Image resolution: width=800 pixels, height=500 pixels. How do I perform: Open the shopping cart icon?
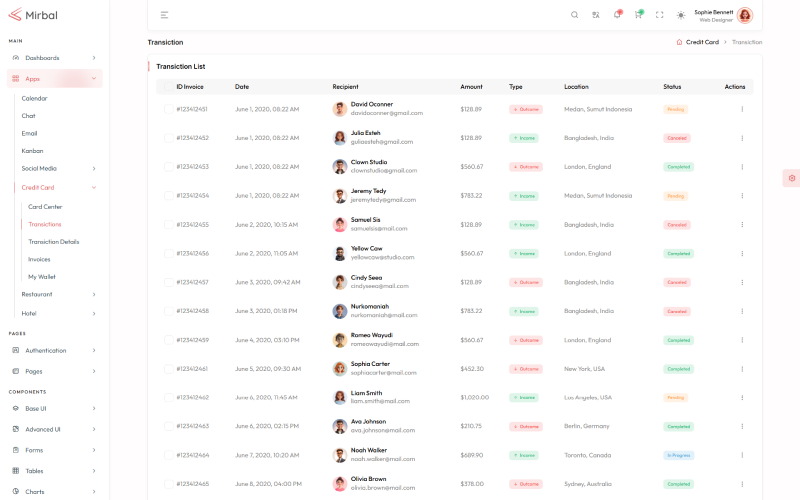tap(638, 15)
